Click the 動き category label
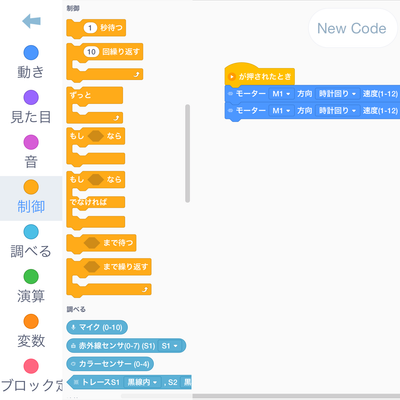Viewport: 400px width, 400px height. [31, 72]
